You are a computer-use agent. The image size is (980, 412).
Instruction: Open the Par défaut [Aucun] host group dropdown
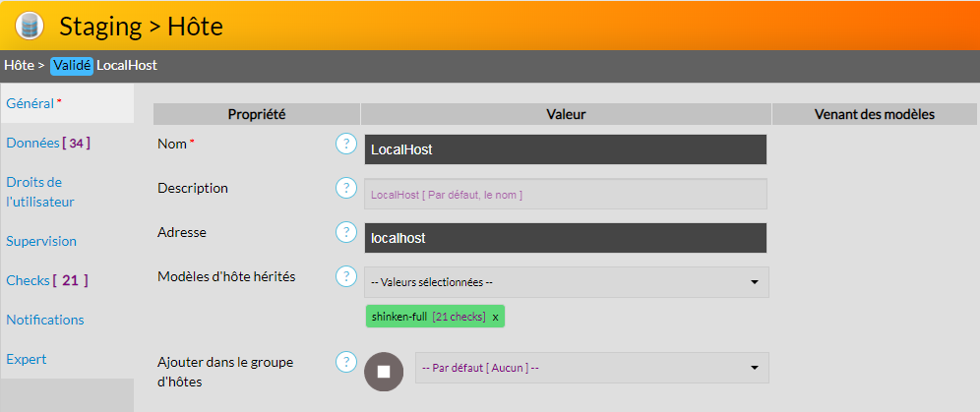tap(591, 368)
